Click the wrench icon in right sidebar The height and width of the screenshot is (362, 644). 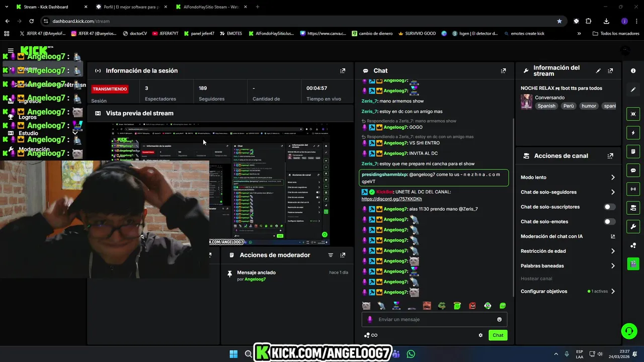pos(633,227)
